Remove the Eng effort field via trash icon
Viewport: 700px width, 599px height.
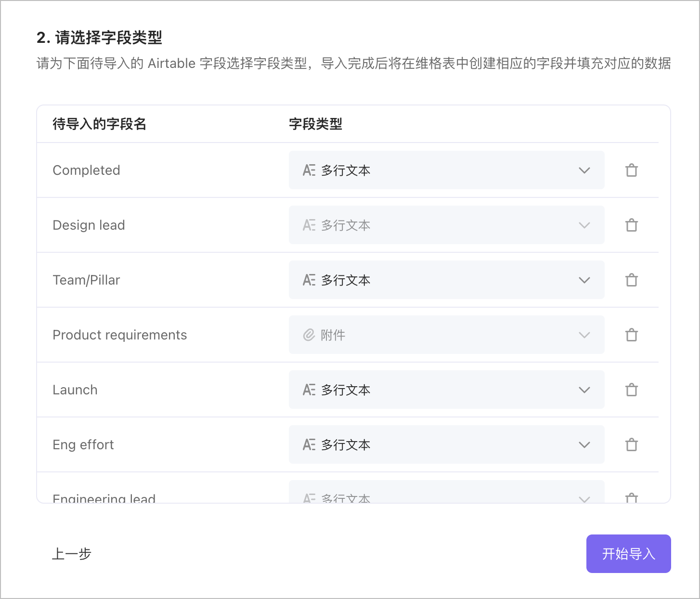click(632, 444)
